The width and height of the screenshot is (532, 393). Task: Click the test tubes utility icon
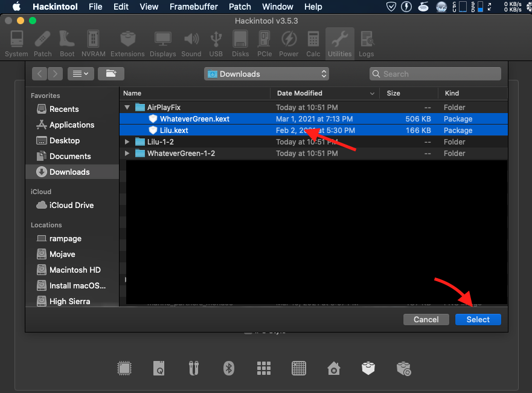194,369
